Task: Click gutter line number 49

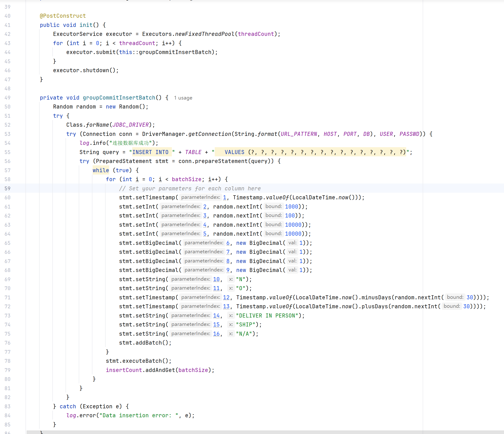Action: coord(8,98)
